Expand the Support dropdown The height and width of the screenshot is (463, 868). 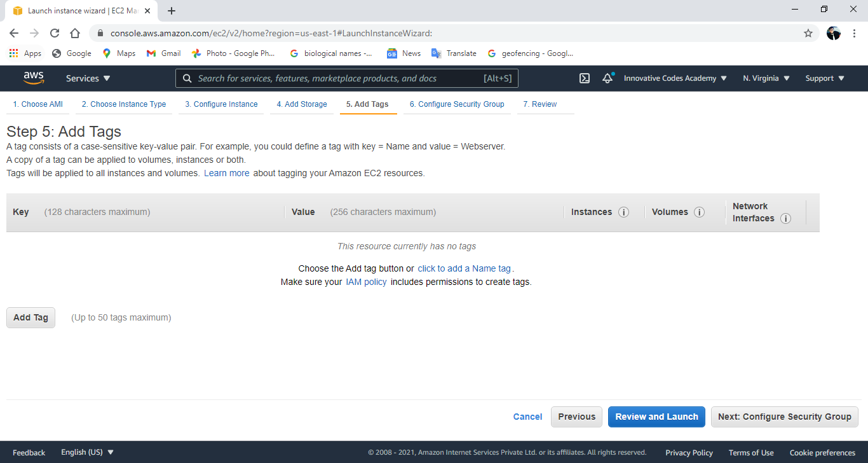pos(824,78)
